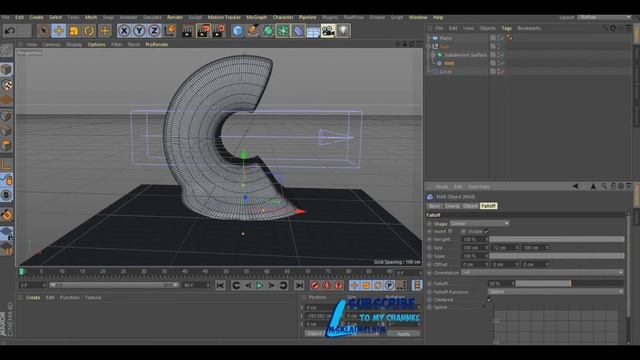Activate the Scale tool
Screen dimensions: 640x360
click(x=74, y=31)
